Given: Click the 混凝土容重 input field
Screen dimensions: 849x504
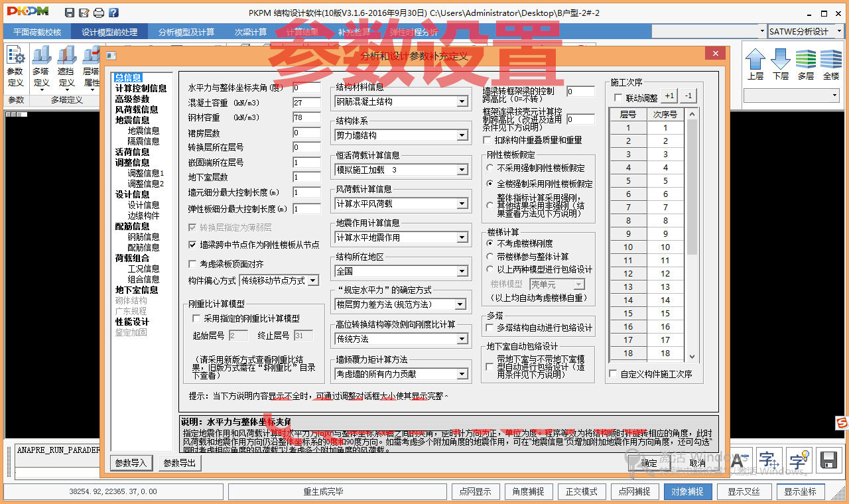Looking at the screenshot, I should [x=306, y=102].
